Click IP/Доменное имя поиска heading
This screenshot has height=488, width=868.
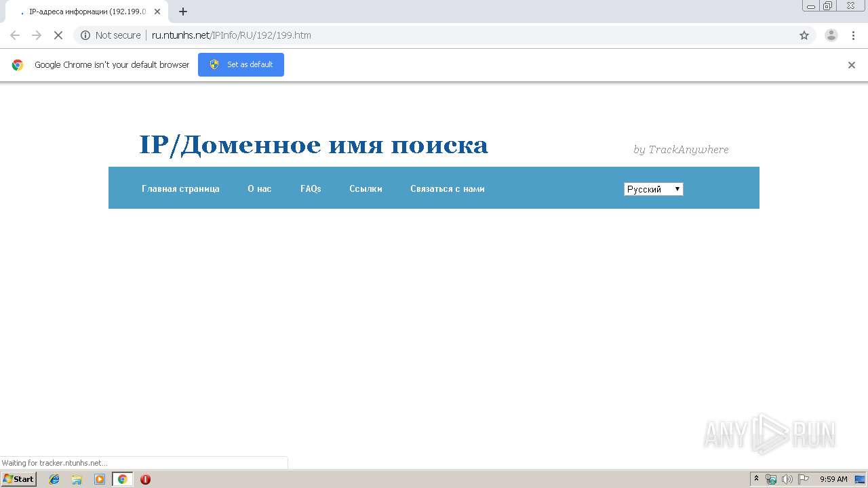[313, 145]
